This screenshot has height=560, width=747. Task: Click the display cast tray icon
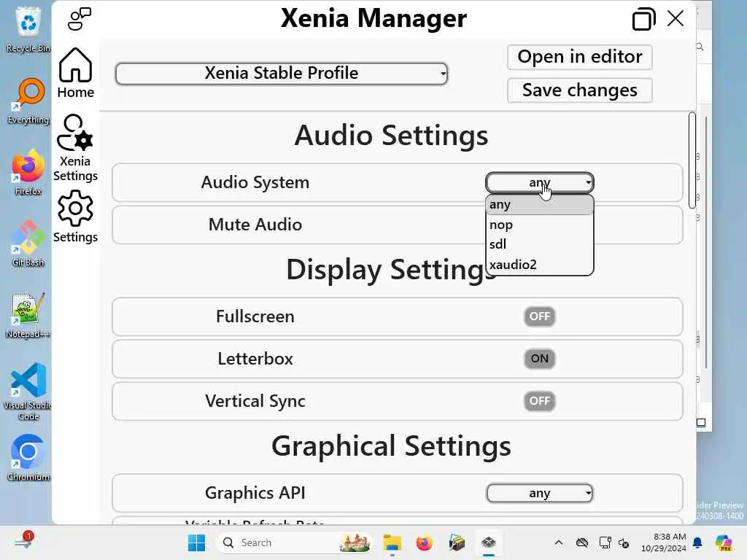coord(605,542)
